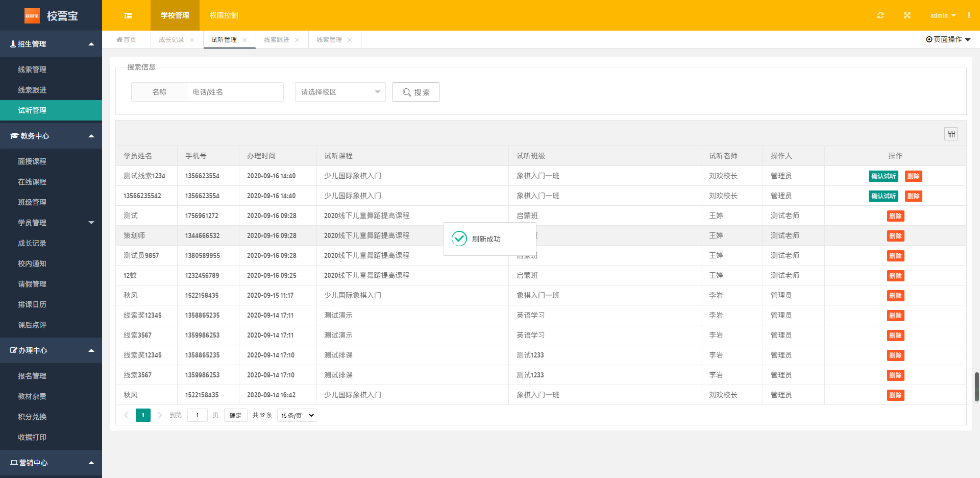The image size is (980, 478).
Task: Click the page vertical scrollbar thumb
Action: (x=977, y=387)
